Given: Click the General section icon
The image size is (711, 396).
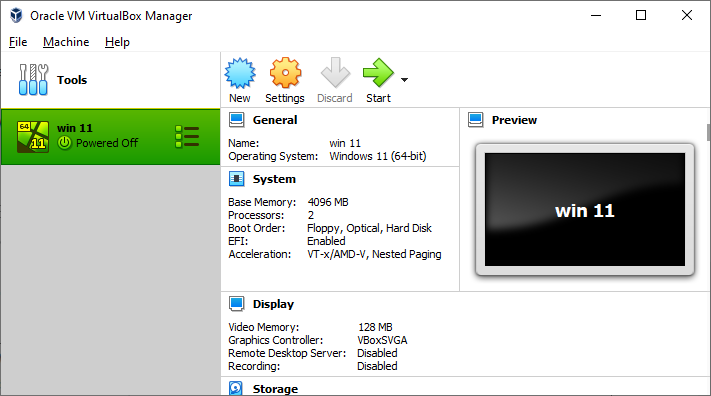Looking at the screenshot, I should [x=236, y=120].
